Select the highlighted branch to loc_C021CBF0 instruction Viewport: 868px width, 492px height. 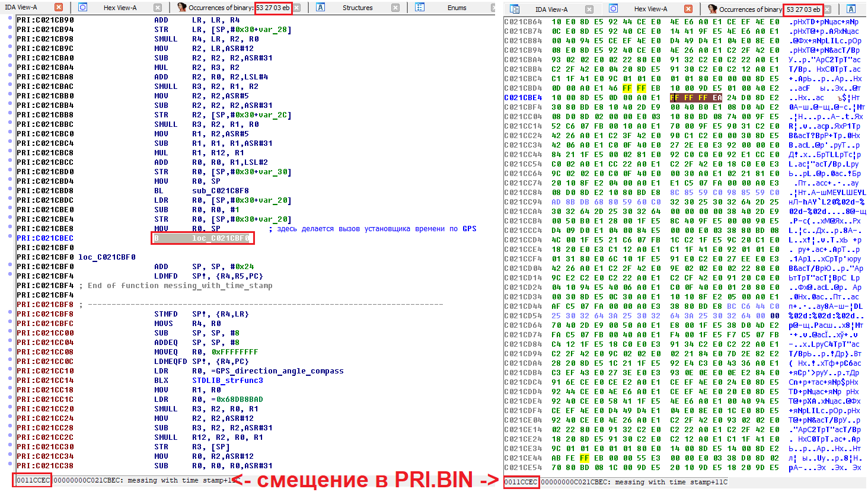point(203,238)
